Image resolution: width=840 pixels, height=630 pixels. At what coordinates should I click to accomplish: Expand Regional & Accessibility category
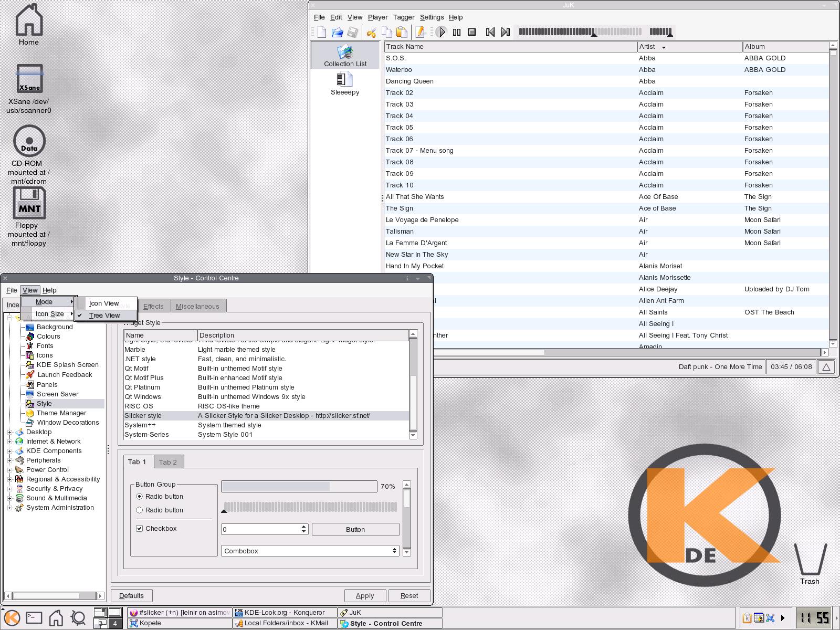[10, 479]
